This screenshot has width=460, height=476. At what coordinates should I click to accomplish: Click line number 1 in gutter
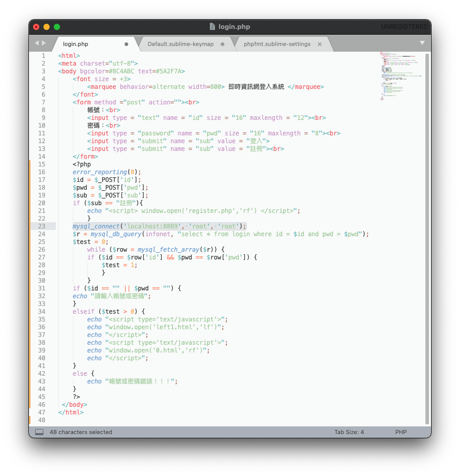43,55
